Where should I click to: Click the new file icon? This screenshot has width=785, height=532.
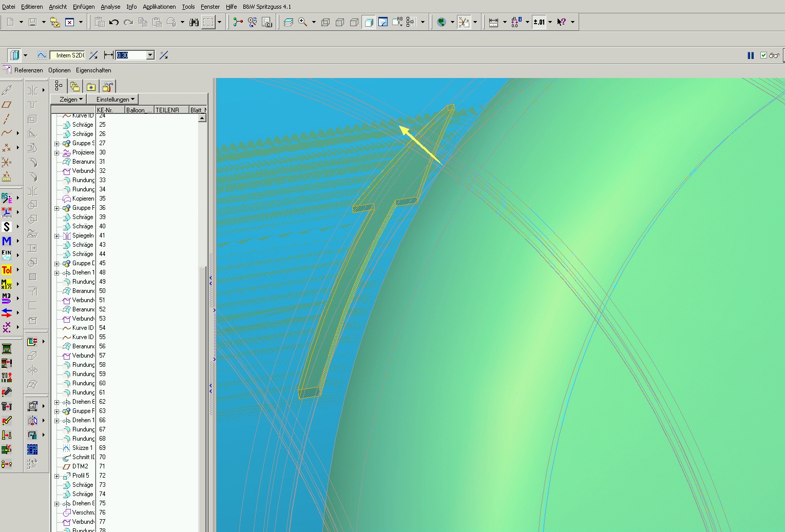10,22
